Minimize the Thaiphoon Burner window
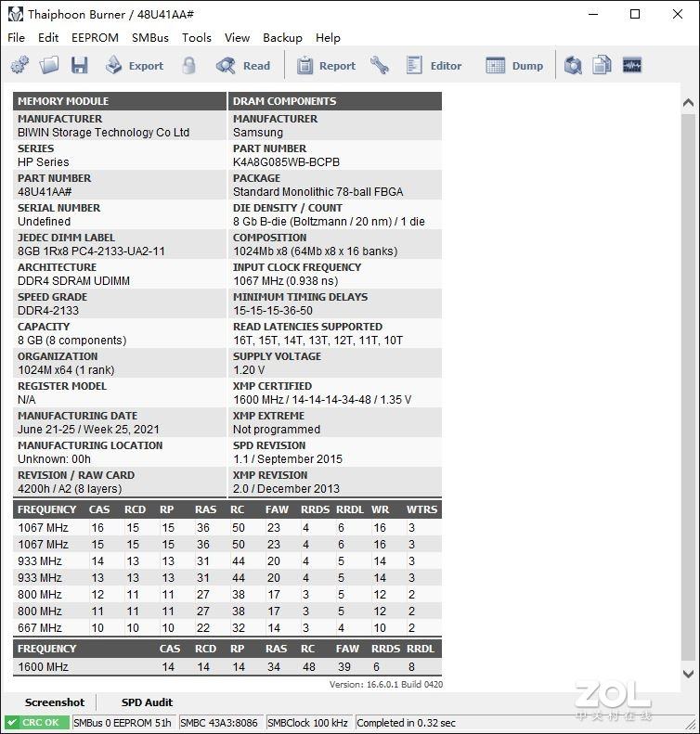Image resolution: width=700 pixels, height=734 pixels. [x=593, y=14]
